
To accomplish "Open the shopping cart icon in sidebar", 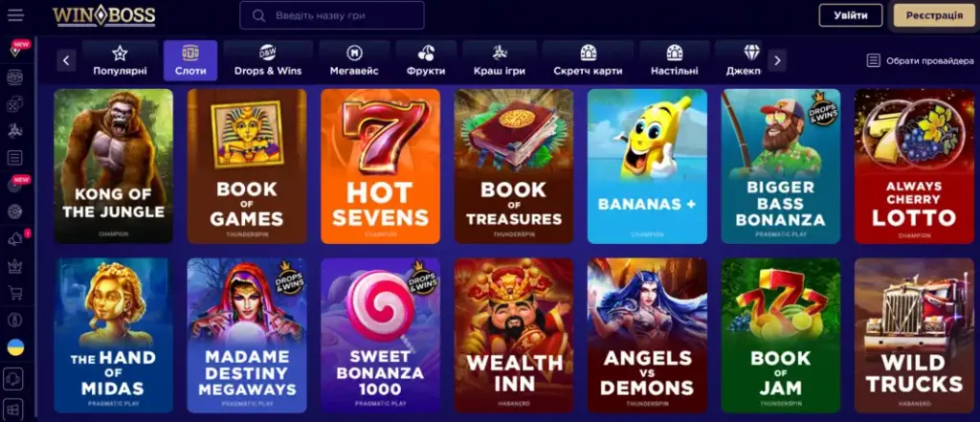I will [x=15, y=293].
